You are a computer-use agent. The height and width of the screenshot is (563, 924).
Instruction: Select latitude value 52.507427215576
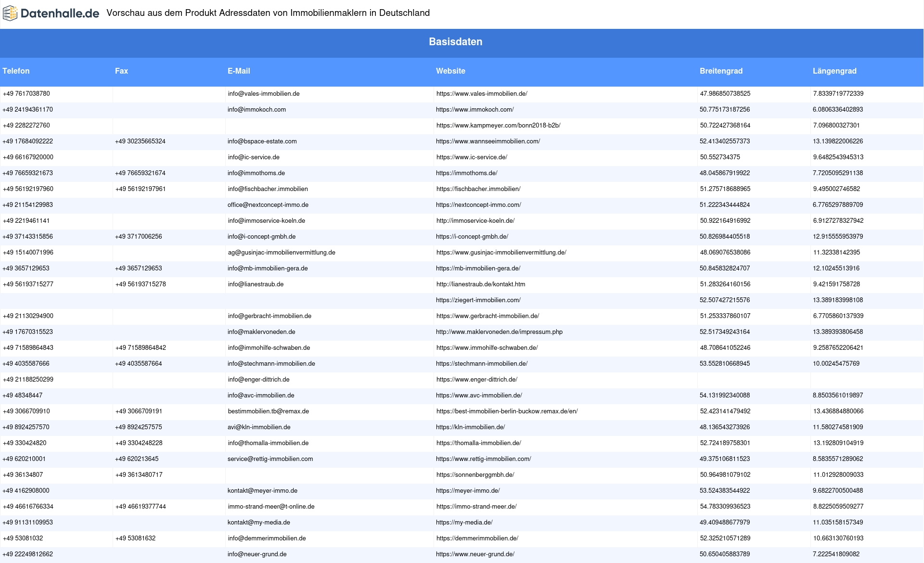tap(725, 300)
